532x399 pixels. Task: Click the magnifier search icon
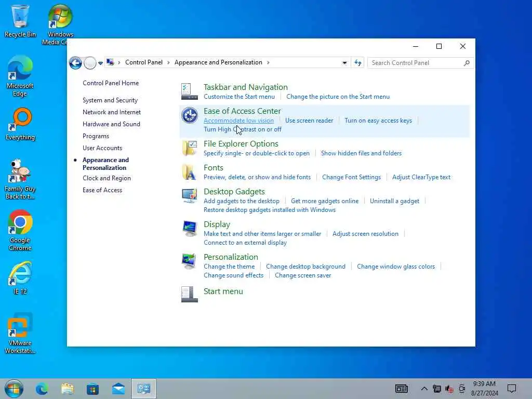click(467, 63)
